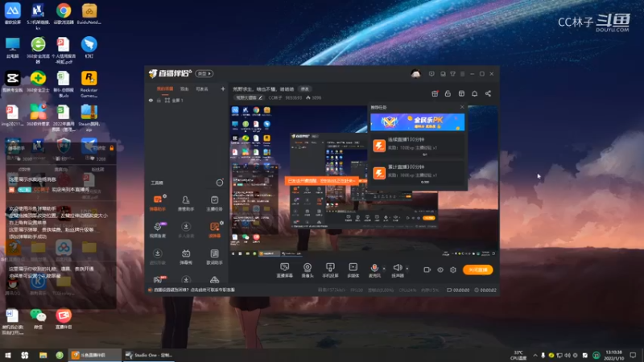
Task: Open the 主播任务 tool
Action: [x=214, y=204]
